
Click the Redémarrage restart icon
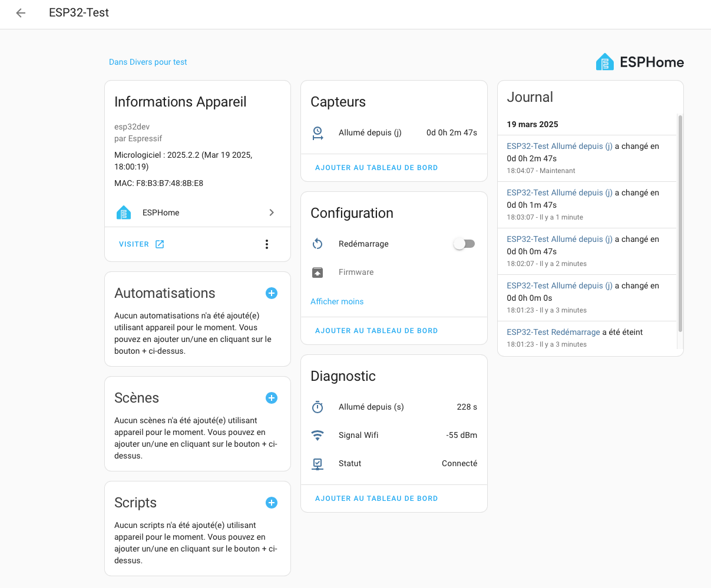point(318,244)
